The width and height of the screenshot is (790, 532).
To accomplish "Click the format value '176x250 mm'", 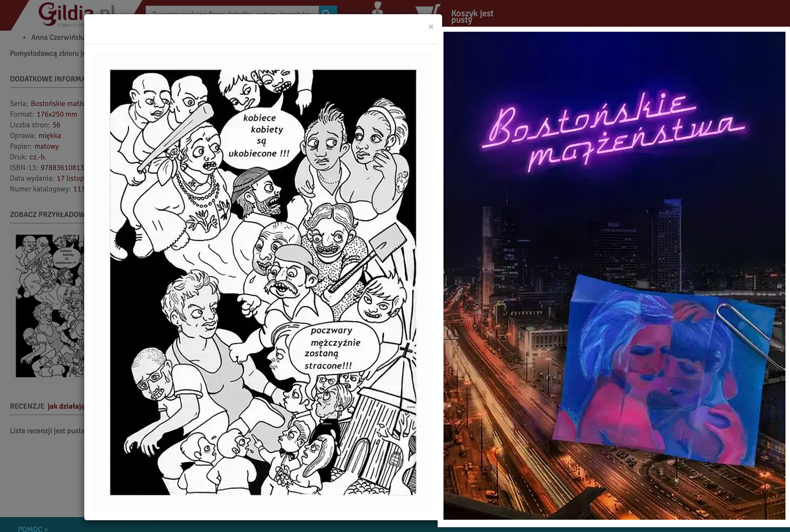I will [x=57, y=114].
